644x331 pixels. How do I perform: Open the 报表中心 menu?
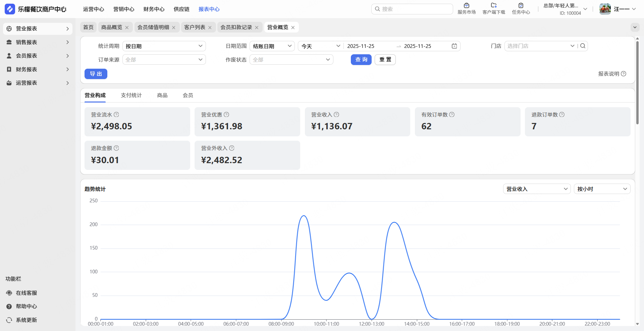[x=209, y=9]
